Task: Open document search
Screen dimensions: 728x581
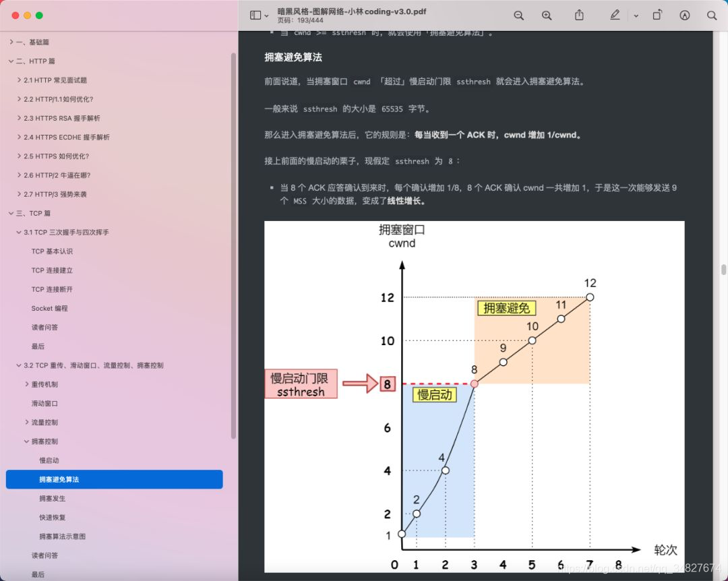Action: 712,15
